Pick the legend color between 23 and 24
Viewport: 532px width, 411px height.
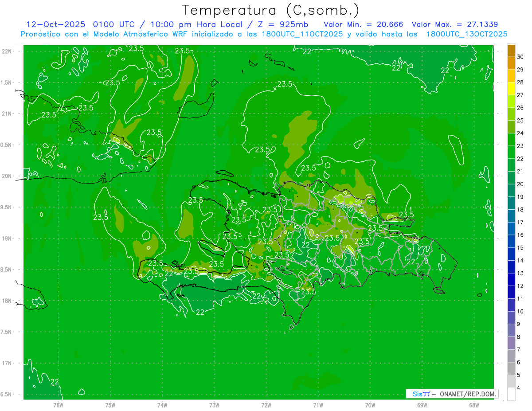point(511,140)
